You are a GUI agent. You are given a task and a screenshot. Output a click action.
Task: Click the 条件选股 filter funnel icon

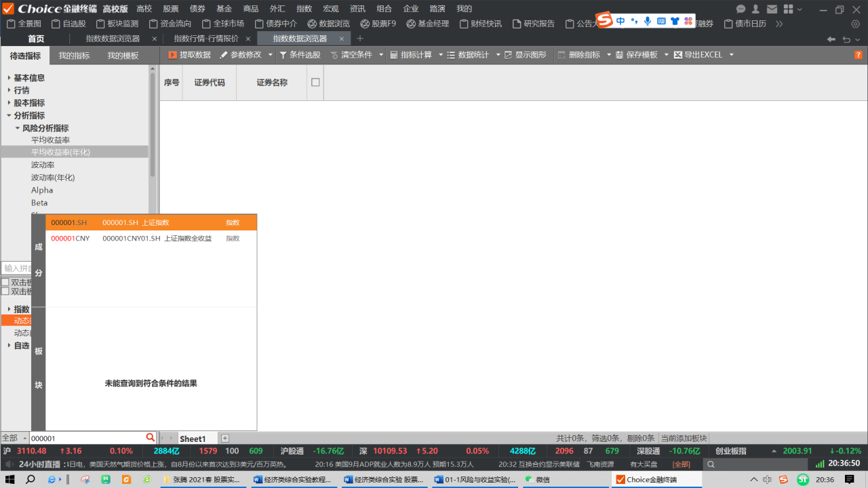point(283,55)
